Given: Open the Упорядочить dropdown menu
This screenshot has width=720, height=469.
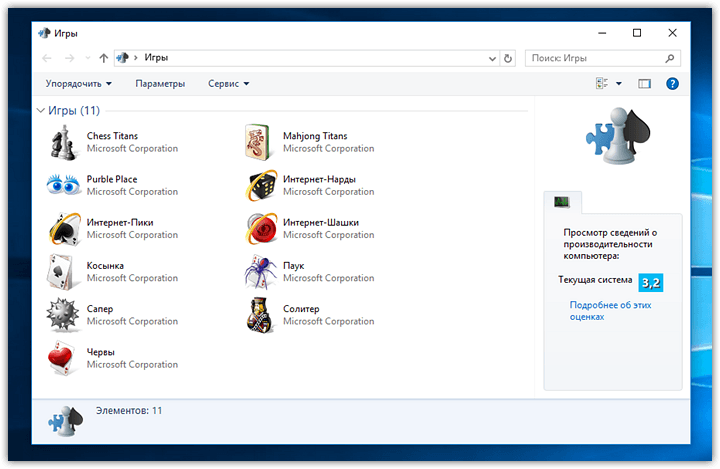Looking at the screenshot, I should click(x=79, y=84).
